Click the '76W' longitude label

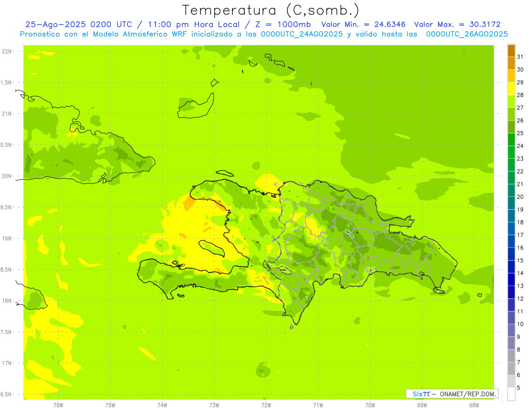click(58, 405)
